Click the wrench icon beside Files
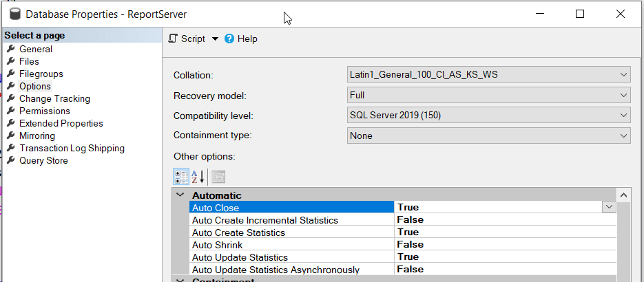644x282 pixels. point(11,61)
